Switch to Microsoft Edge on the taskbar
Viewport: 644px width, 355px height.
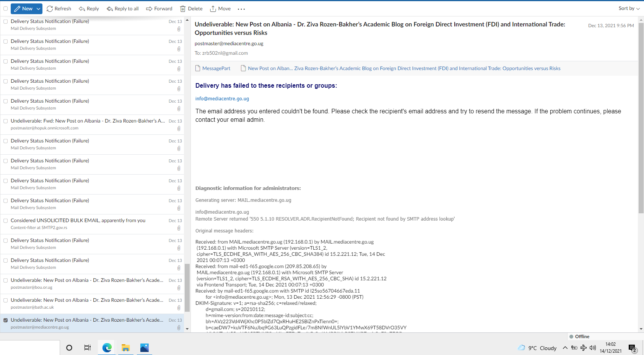click(x=107, y=348)
